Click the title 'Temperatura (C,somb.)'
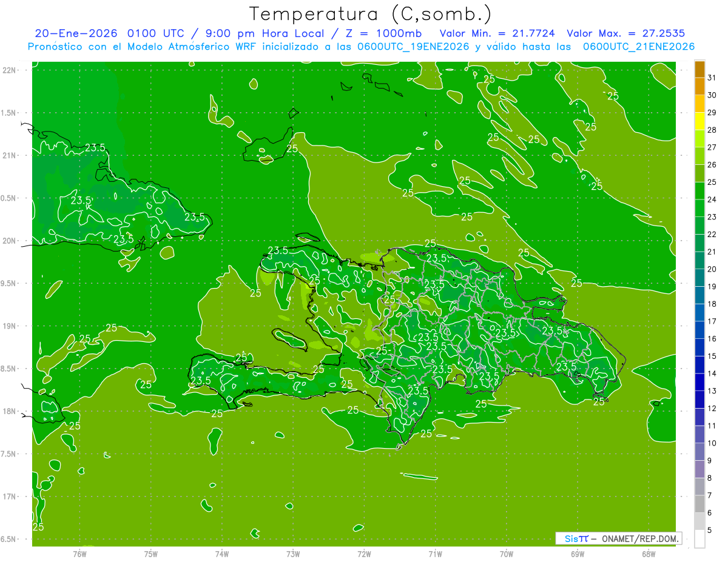 pos(371,13)
